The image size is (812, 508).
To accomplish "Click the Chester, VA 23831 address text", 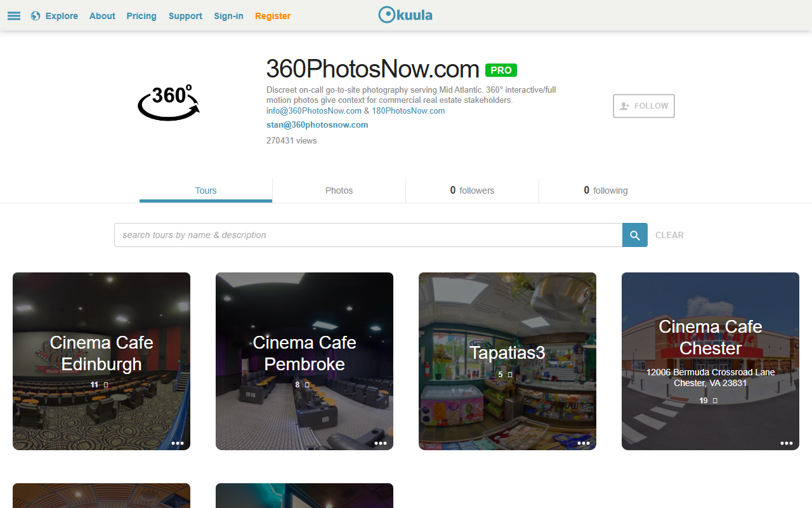I will [710, 383].
